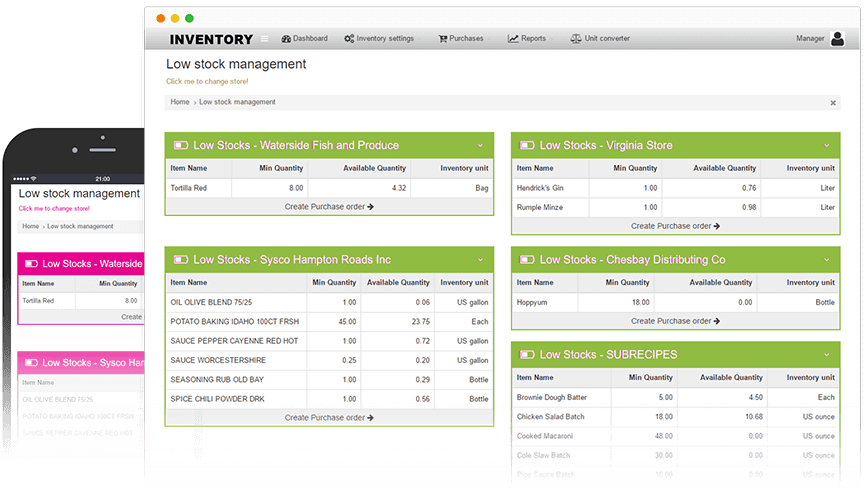Click battery icon in Chesbay Distributing header

527,259
